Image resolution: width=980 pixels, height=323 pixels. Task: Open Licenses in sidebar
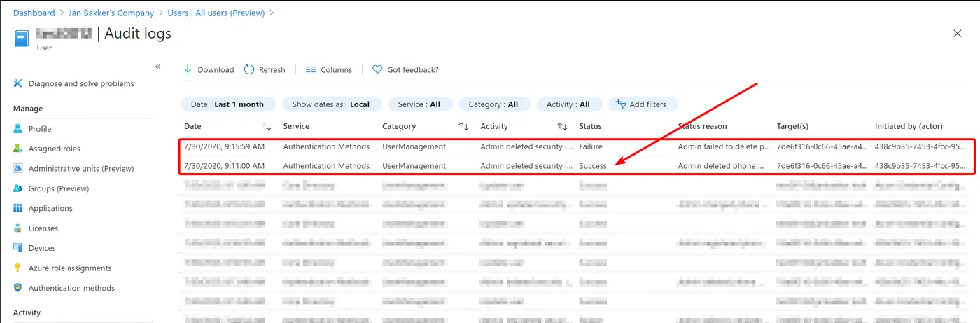(x=43, y=228)
